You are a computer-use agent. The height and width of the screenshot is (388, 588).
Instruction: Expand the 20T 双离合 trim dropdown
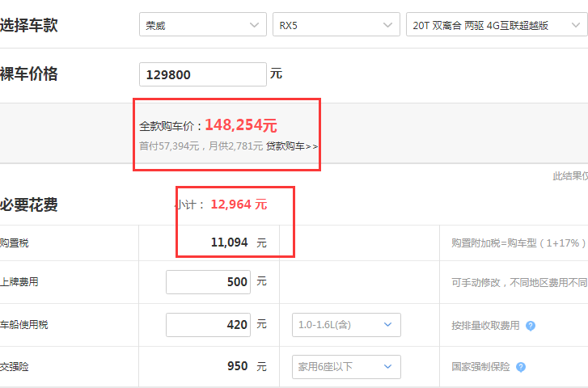[x=497, y=25]
